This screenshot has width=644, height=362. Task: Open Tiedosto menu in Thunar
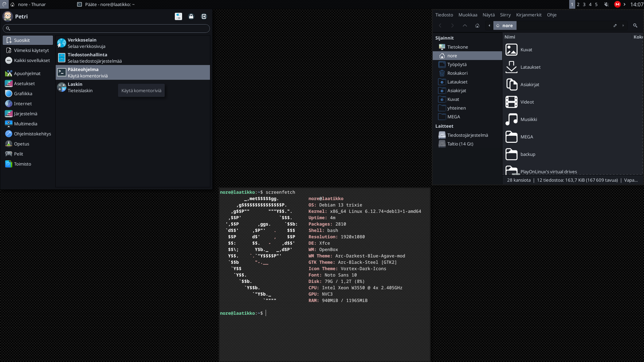[x=444, y=15]
